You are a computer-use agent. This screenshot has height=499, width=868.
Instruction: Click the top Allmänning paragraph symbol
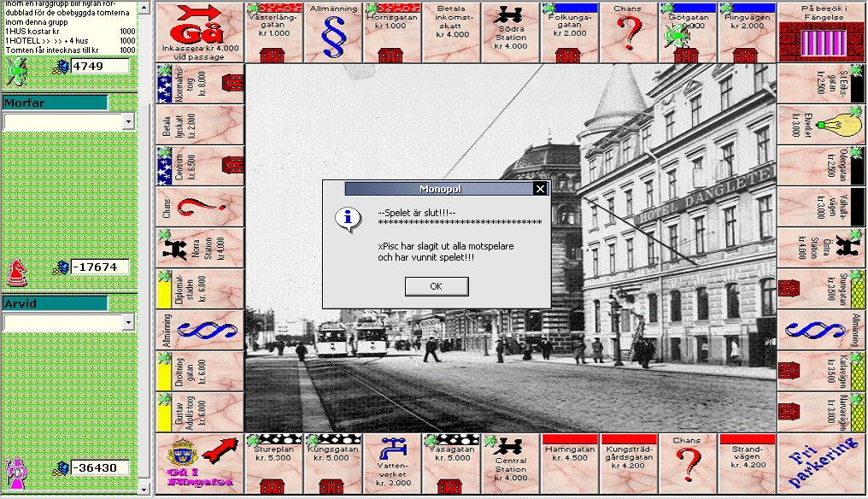(334, 38)
